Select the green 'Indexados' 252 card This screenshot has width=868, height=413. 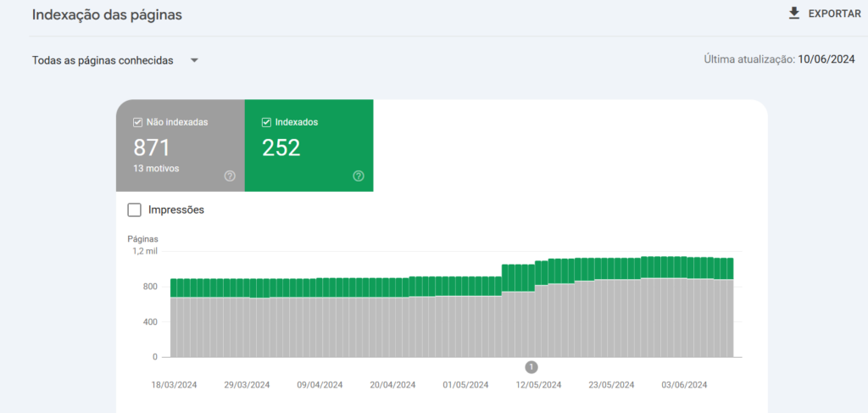309,146
